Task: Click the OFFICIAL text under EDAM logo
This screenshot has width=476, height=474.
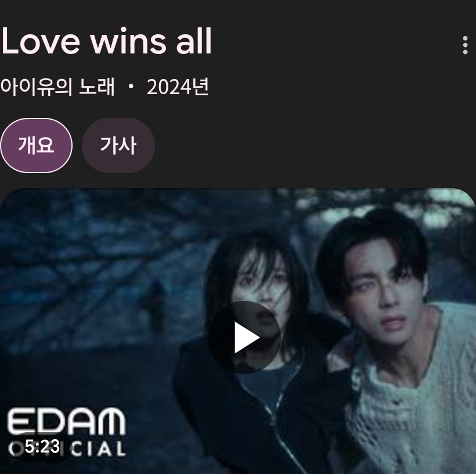Action: pyautogui.click(x=67, y=449)
